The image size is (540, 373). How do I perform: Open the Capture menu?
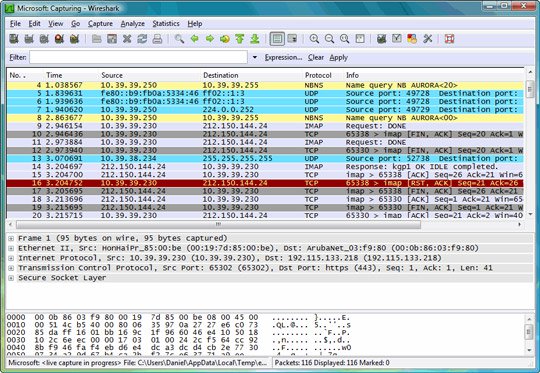(x=100, y=24)
